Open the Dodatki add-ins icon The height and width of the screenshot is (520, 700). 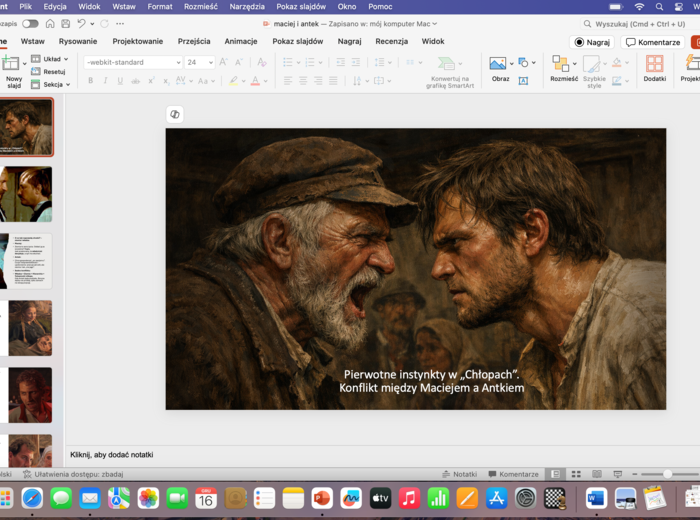(x=654, y=64)
